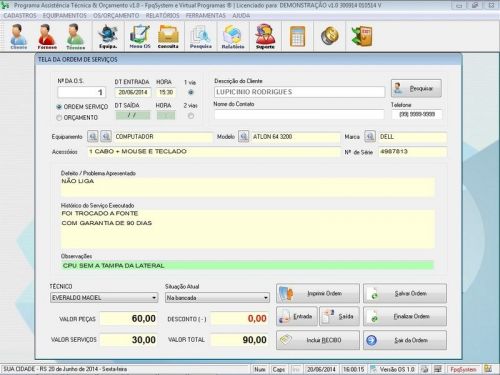Click the Entrada button

click(297, 316)
